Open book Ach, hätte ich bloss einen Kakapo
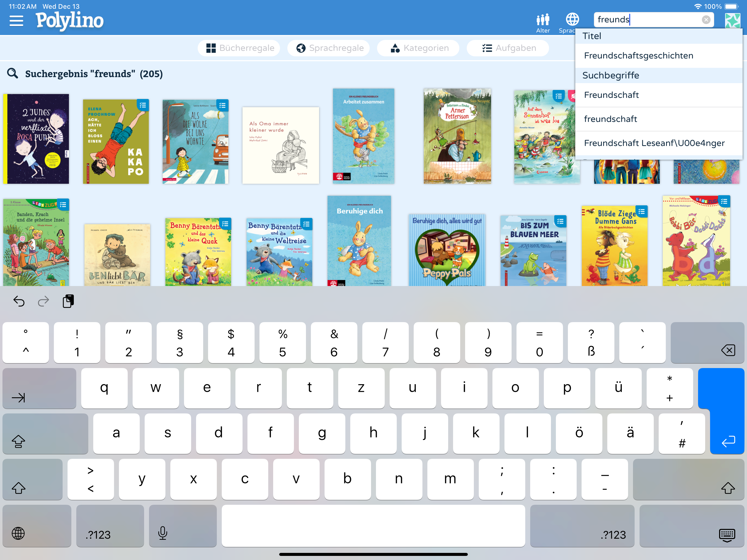 116,142
